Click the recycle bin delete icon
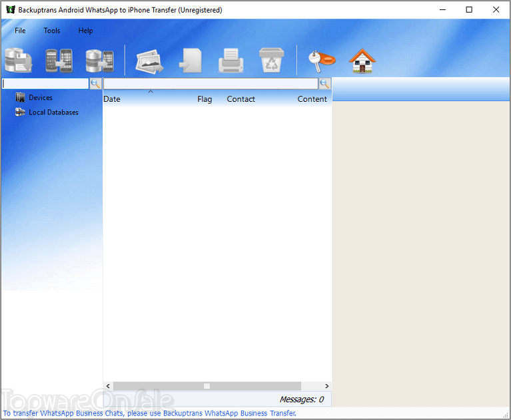 coord(271,61)
